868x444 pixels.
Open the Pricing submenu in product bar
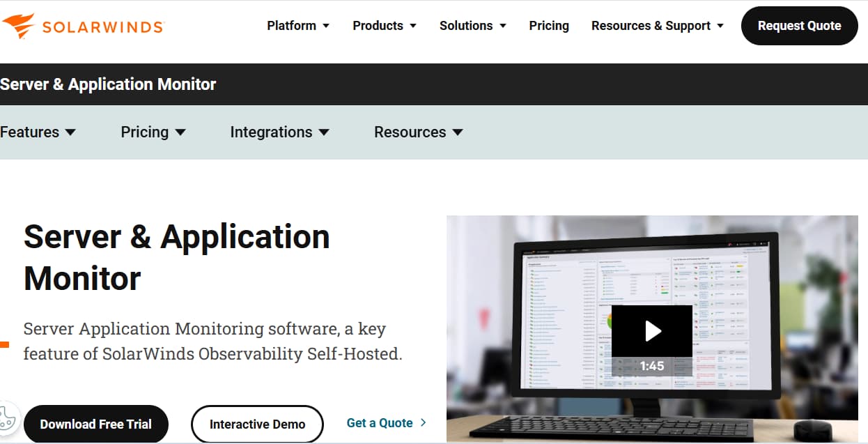[x=153, y=132]
